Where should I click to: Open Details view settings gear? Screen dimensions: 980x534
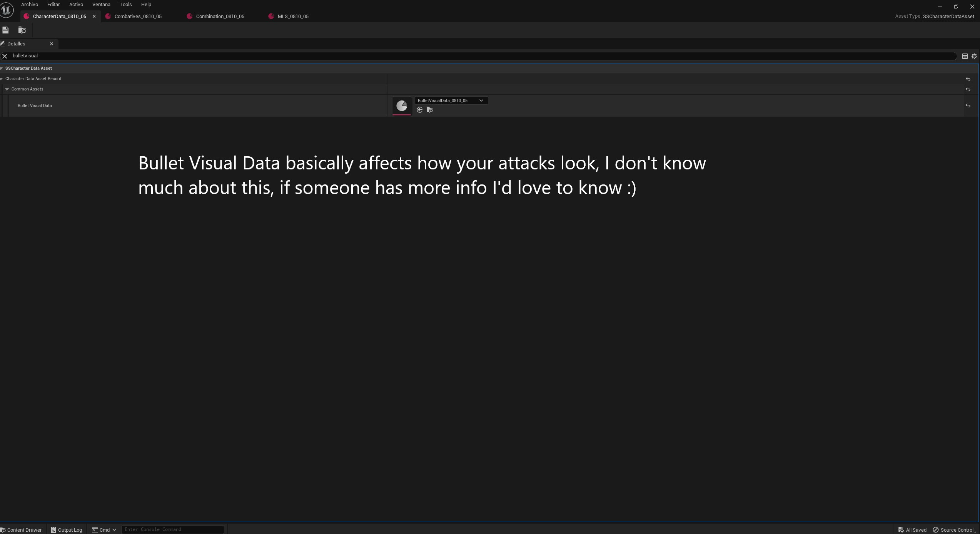pyautogui.click(x=974, y=56)
